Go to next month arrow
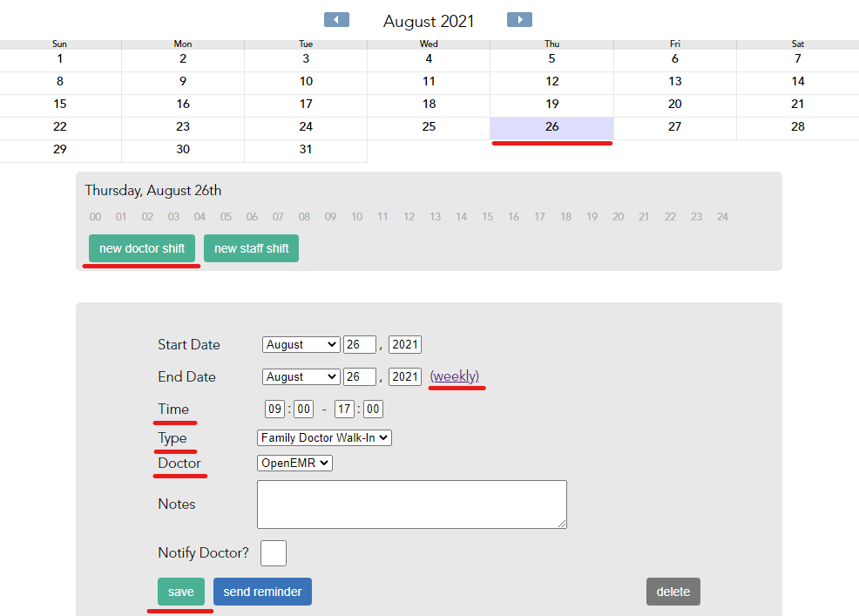The height and width of the screenshot is (616, 859). click(519, 20)
